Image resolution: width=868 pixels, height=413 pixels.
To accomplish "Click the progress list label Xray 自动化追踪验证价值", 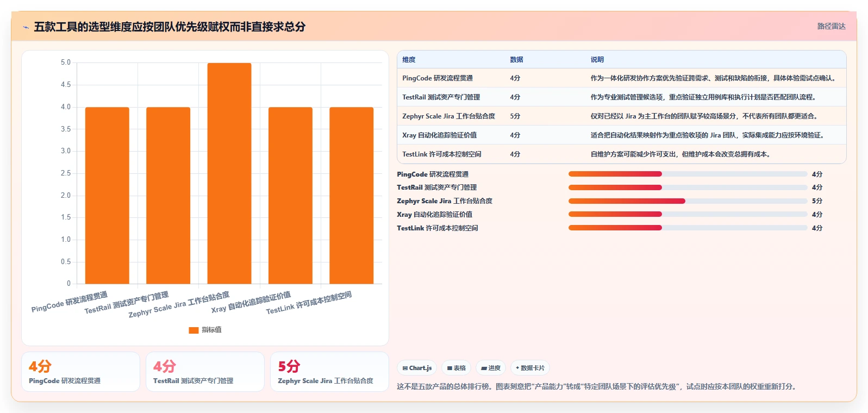I will [434, 215].
